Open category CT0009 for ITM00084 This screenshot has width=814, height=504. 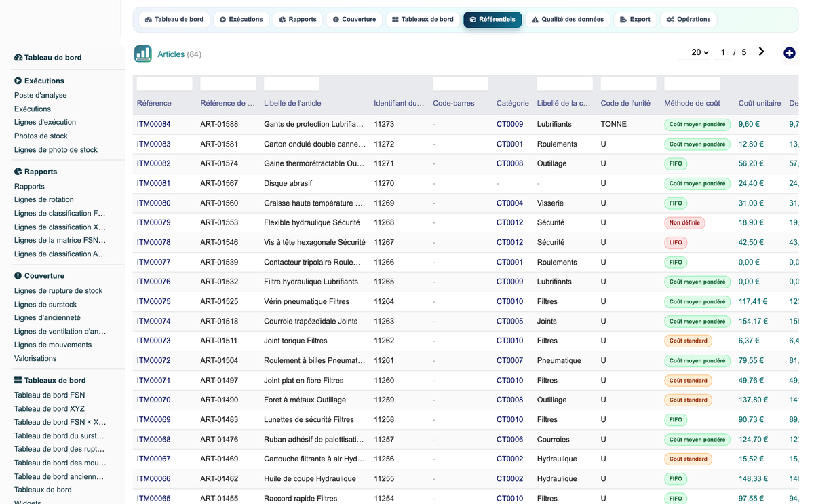pyautogui.click(x=509, y=125)
